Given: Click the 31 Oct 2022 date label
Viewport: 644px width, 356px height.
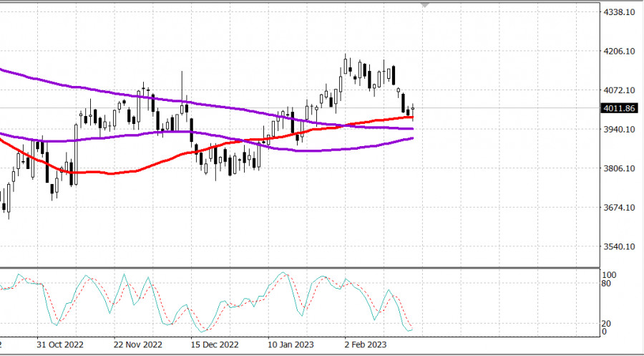Looking at the screenshot, I should point(60,344).
